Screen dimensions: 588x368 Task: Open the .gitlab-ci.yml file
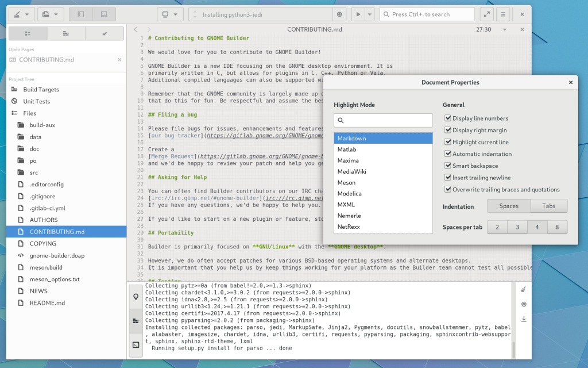point(67,208)
